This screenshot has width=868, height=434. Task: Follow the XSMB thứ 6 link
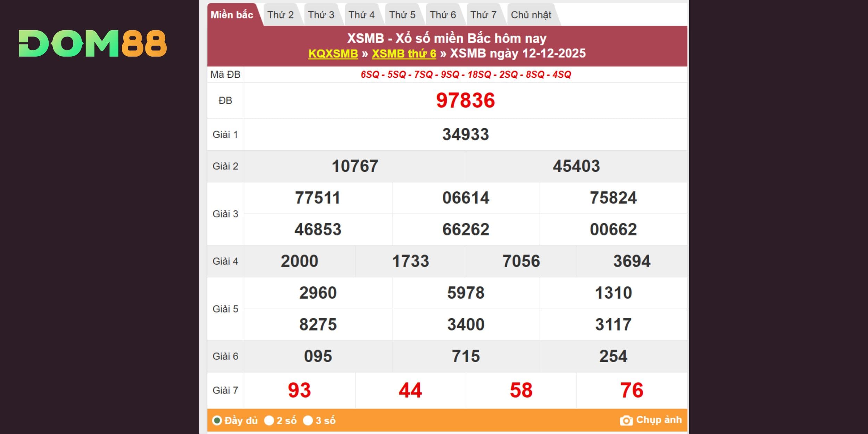[x=404, y=53]
